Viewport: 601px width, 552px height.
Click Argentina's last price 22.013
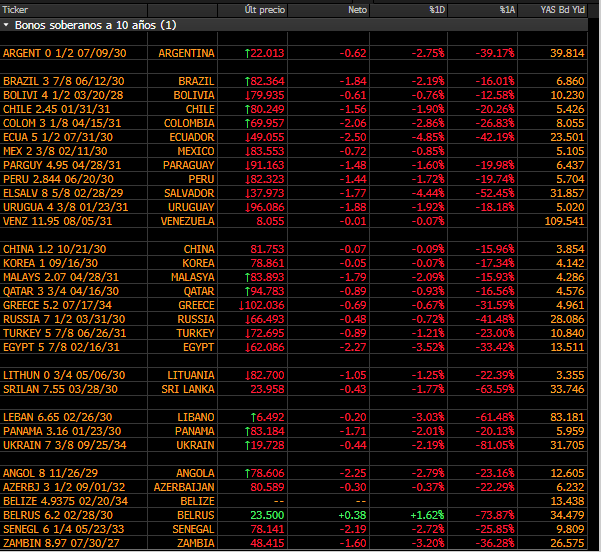coord(267,53)
